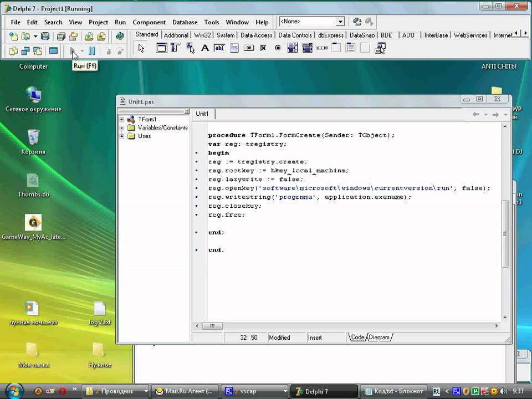This screenshot has height=399, width=532.
Task: Open the Run button dropdown arrow
Action: tap(82, 51)
